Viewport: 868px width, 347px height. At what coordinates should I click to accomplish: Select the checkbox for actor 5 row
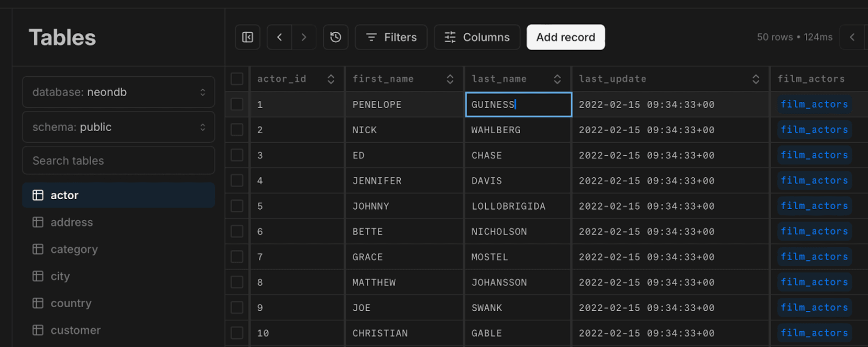237,206
